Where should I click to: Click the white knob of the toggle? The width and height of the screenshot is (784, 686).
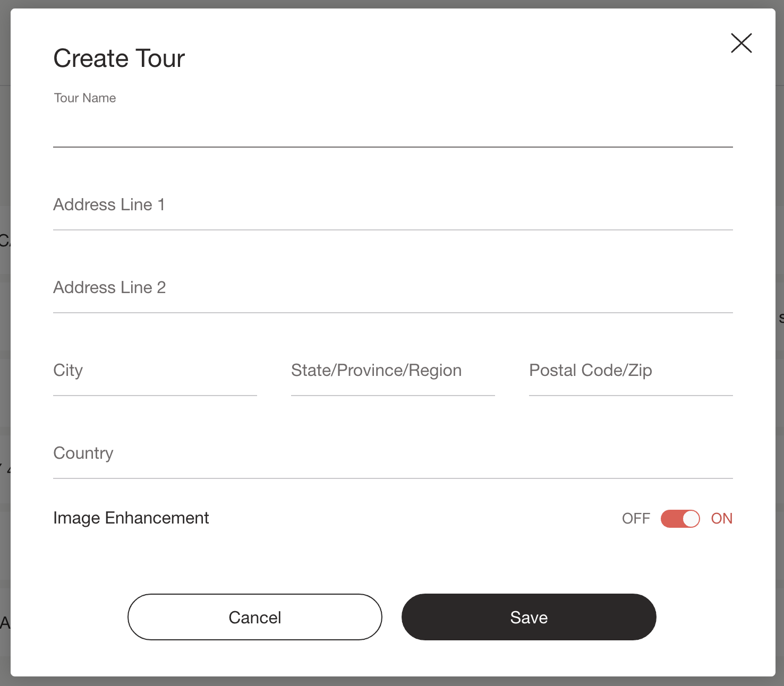[x=691, y=519]
